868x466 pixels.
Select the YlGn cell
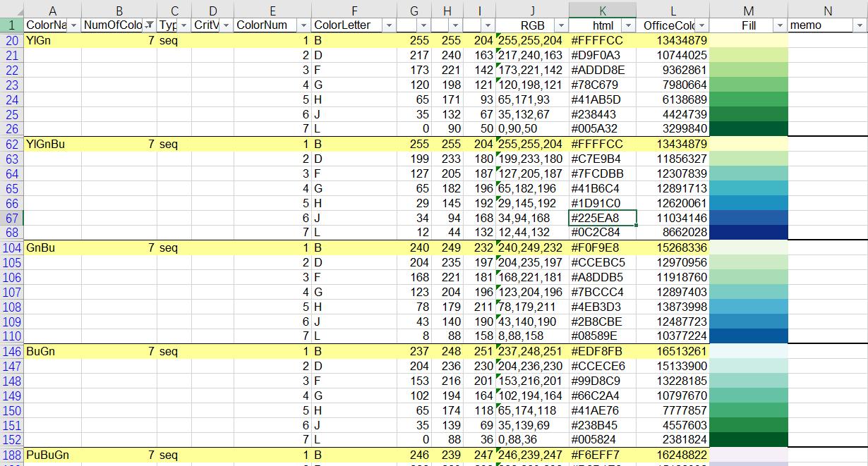click(53, 40)
